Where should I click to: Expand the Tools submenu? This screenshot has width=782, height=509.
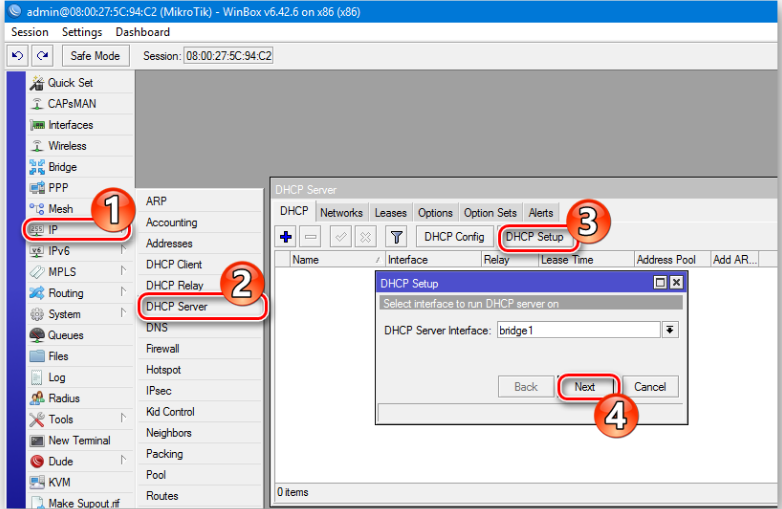tap(123, 418)
